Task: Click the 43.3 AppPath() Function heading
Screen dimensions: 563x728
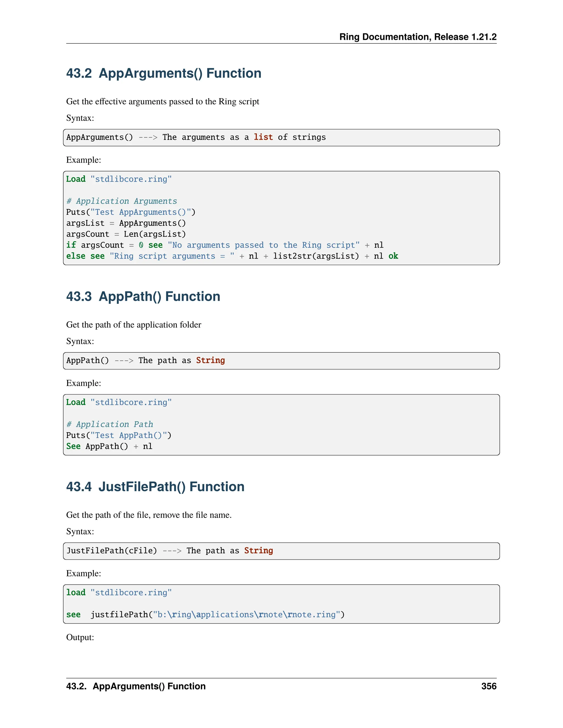Action: click(143, 296)
